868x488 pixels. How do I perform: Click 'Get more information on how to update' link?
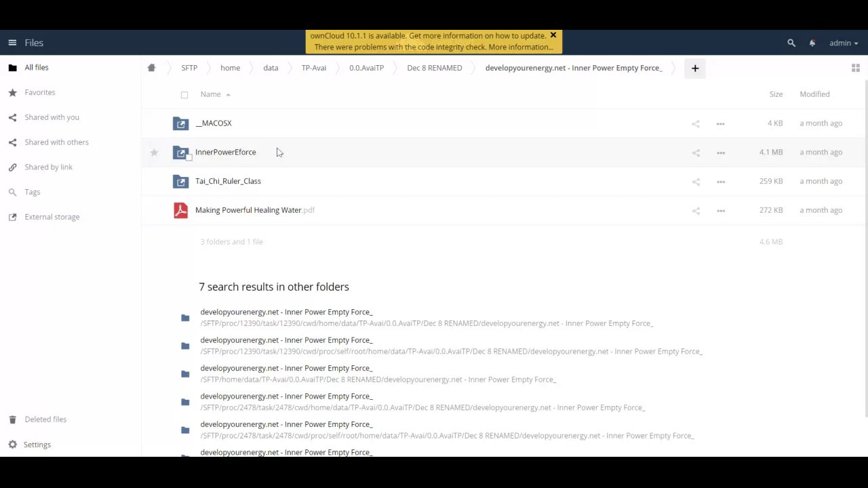(477, 35)
